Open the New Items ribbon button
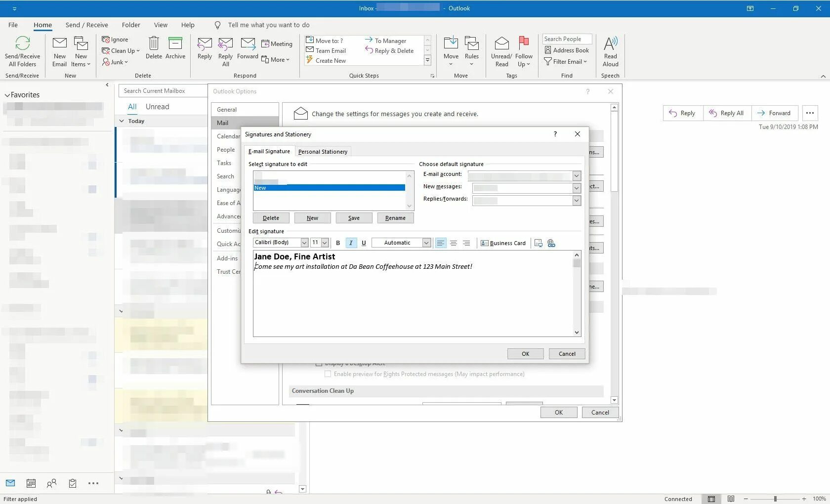This screenshot has width=830, height=504. point(81,52)
